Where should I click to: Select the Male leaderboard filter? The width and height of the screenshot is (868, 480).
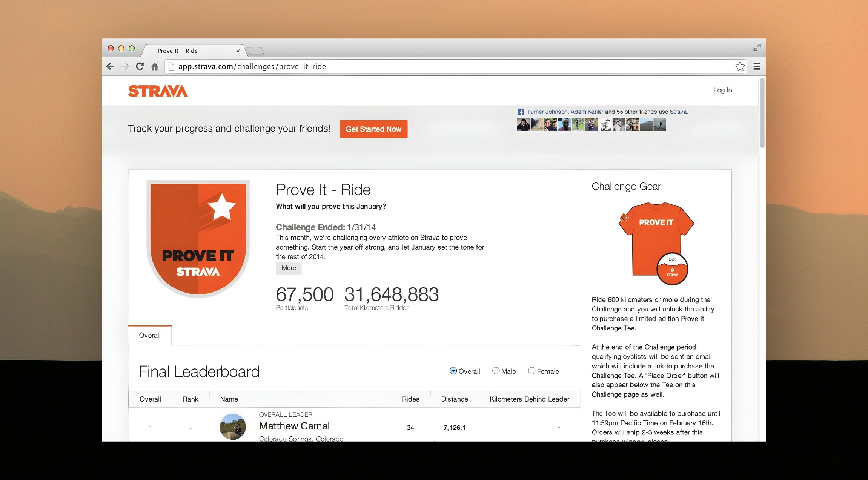[496, 371]
